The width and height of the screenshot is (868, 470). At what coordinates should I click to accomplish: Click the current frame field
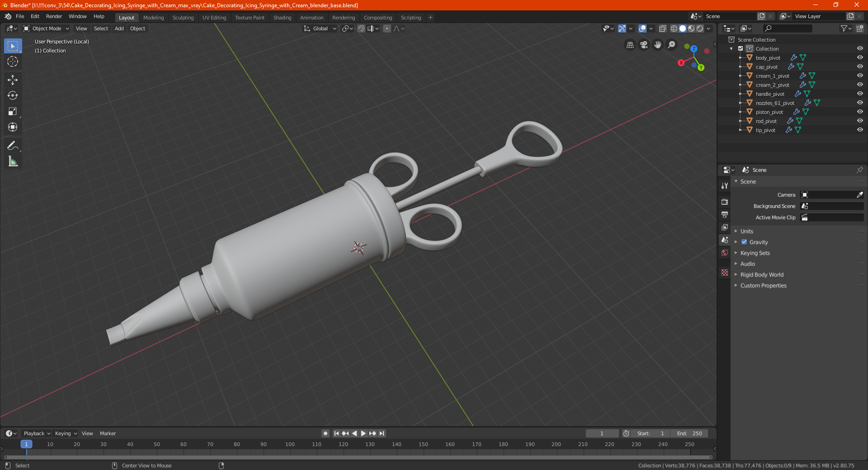coord(602,433)
